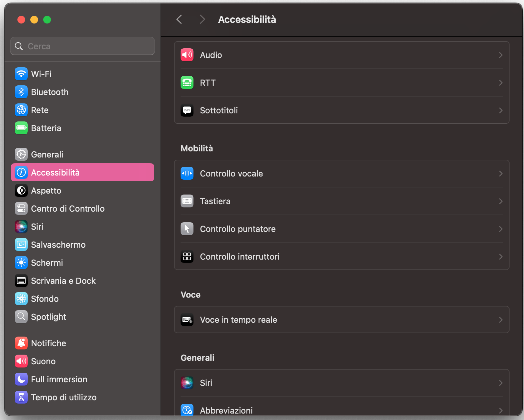Open Siri settings via its colorful icon
The height and width of the screenshot is (420, 524).
tap(21, 226)
